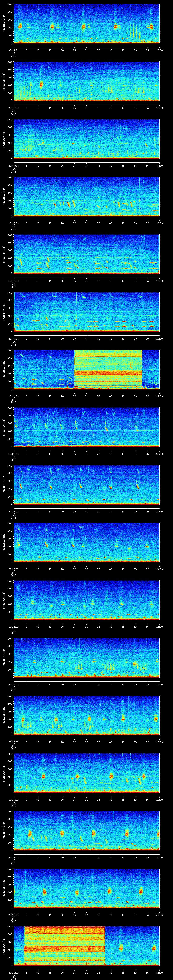Click the 20:27:00 start time label

[x=13, y=799]
